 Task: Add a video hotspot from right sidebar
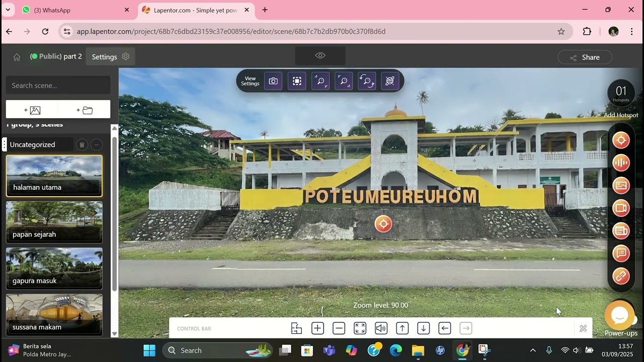click(x=621, y=208)
